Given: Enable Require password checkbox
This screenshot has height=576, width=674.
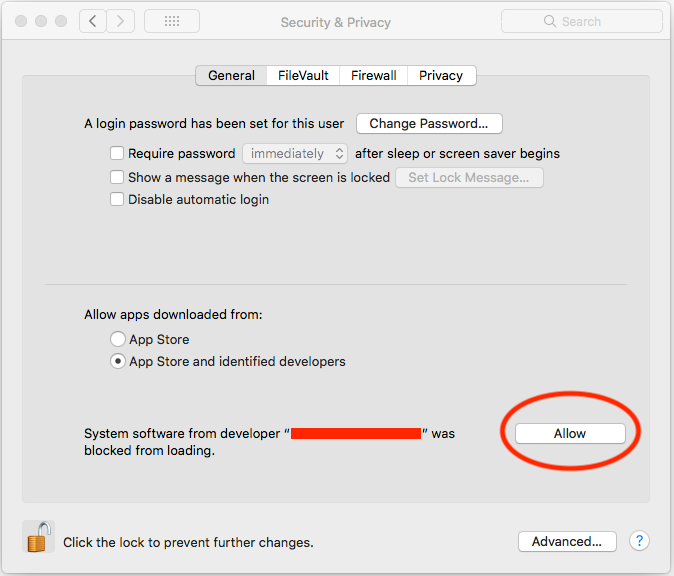Looking at the screenshot, I should pos(117,153).
